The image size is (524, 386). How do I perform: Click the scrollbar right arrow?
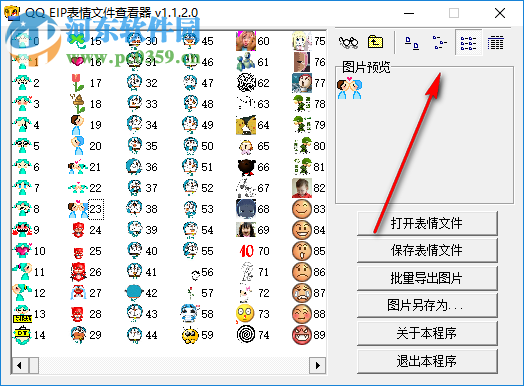click(x=318, y=365)
